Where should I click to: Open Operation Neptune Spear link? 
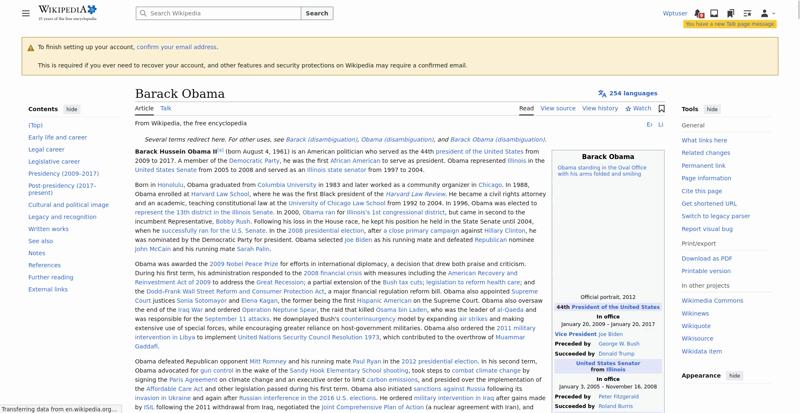tap(279, 310)
